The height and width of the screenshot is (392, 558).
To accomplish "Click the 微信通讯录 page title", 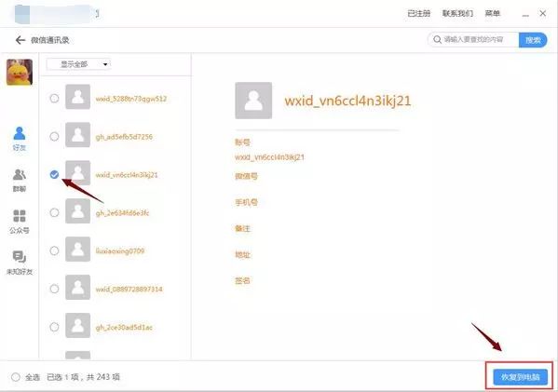I will click(49, 40).
